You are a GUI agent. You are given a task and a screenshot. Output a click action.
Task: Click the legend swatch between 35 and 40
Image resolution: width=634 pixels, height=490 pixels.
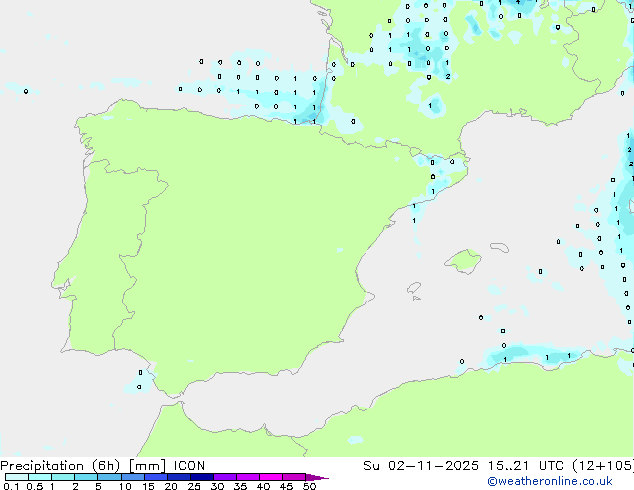pyautogui.click(x=248, y=477)
